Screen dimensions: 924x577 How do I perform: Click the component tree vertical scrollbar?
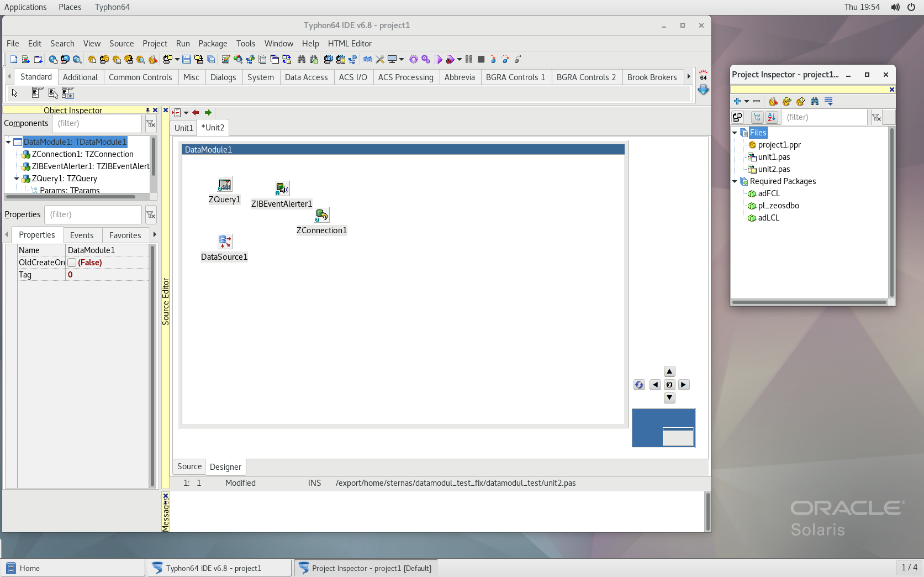(153, 164)
